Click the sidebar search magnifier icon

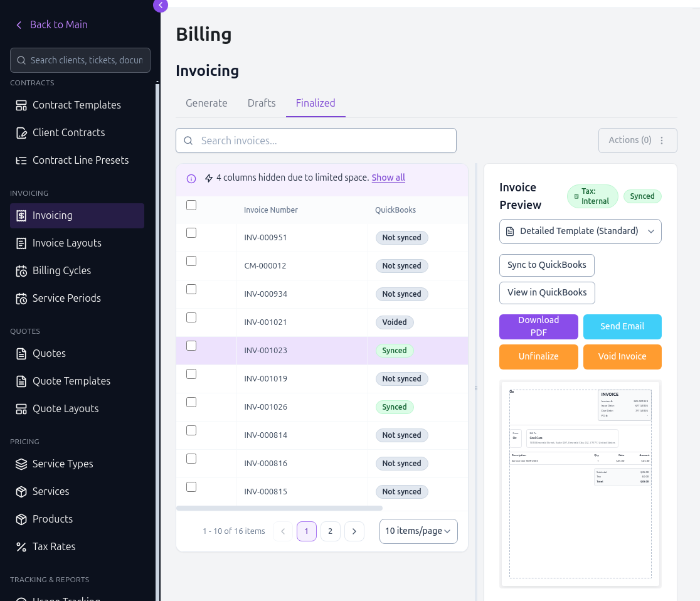point(21,60)
